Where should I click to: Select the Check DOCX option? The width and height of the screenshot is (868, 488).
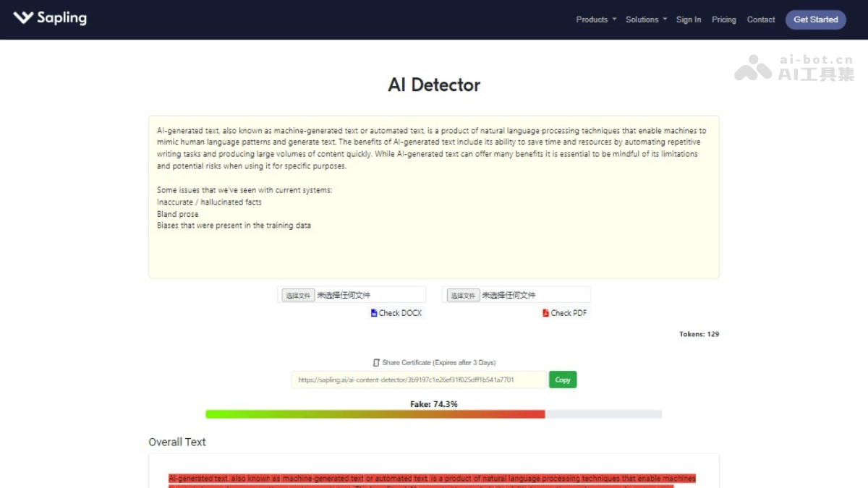click(396, 312)
